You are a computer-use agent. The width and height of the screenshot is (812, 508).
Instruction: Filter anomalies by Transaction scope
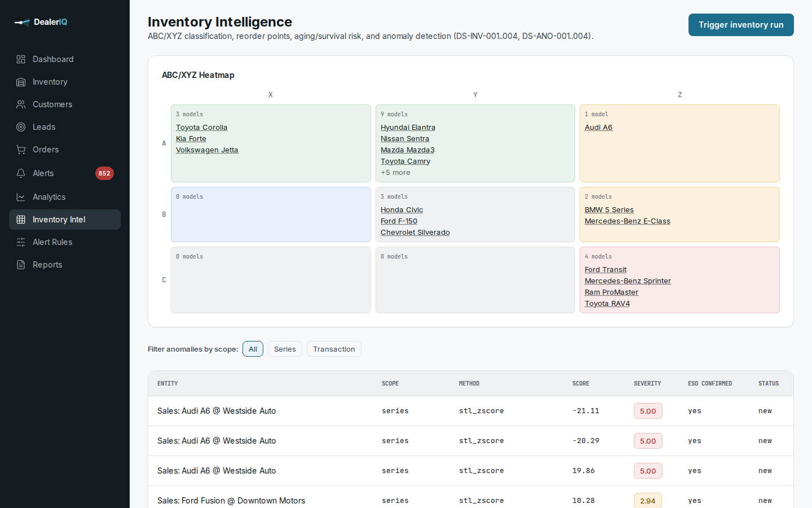334,349
